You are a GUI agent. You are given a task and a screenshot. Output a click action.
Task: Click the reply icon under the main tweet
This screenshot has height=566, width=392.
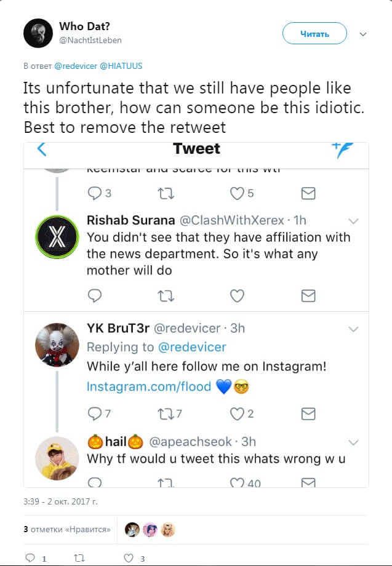pyautogui.click(x=30, y=558)
